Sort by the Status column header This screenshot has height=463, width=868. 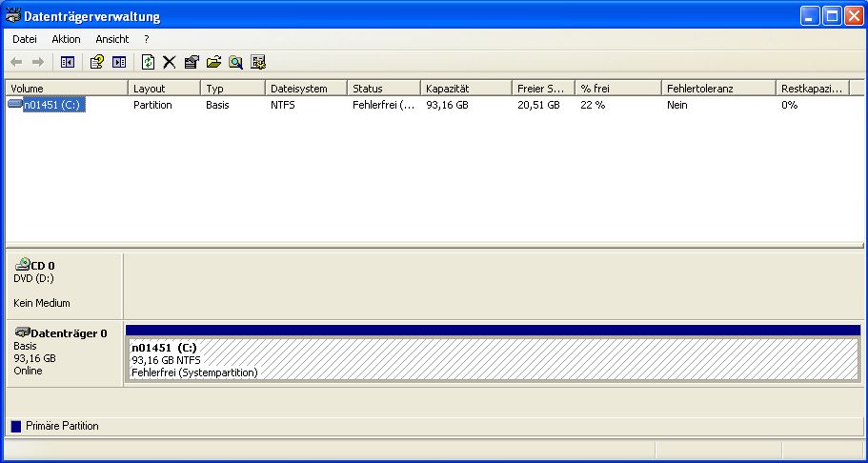[x=384, y=89]
